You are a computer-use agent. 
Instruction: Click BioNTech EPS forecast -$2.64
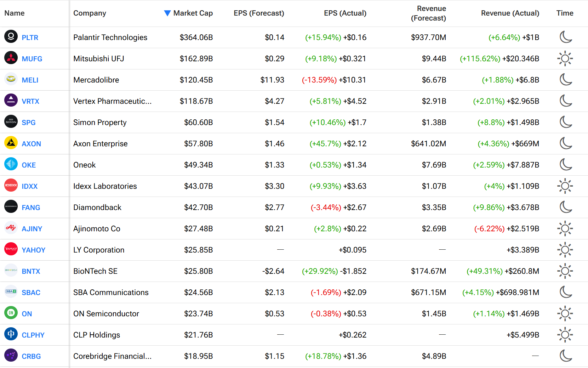pyautogui.click(x=273, y=271)
